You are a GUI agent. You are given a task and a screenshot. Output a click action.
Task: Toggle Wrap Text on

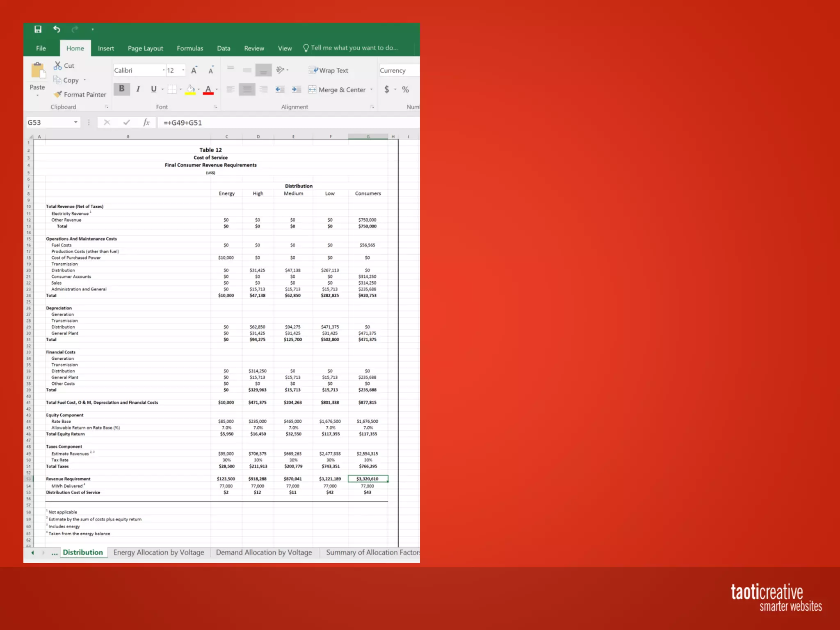click(329, 71)
